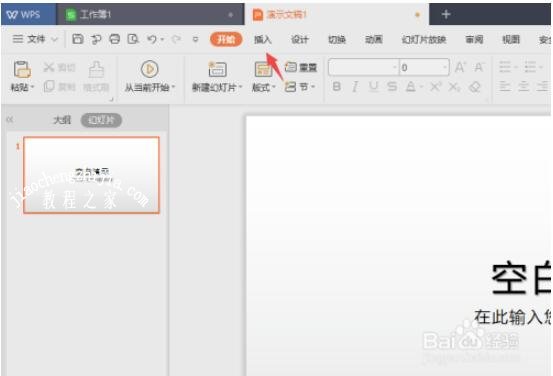Collapse the slide panel with « arrows
This screenshot has width=553, height=376.
10,120
